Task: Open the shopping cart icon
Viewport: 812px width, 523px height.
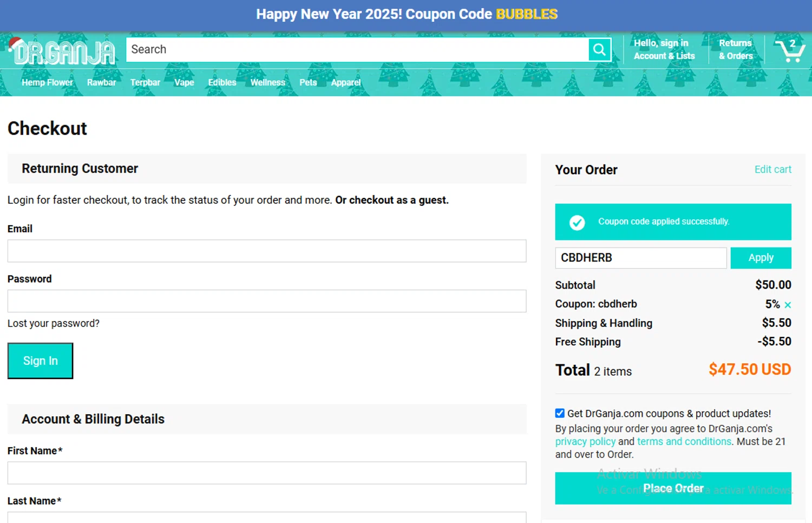Action: [x=790, y=50]
